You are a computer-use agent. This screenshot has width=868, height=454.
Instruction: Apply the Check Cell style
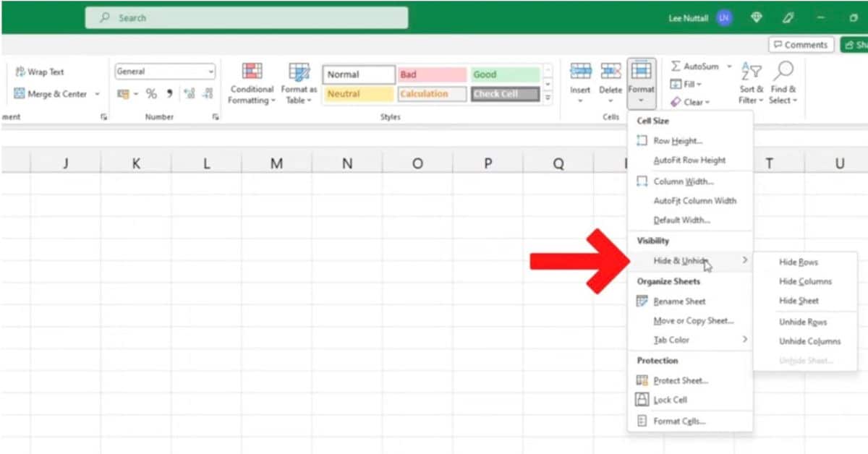505,94
